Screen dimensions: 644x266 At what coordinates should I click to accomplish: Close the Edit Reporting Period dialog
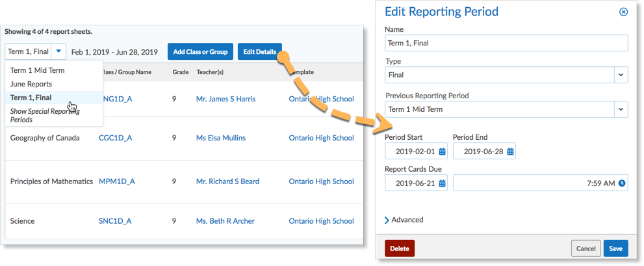tap(623, 12)
